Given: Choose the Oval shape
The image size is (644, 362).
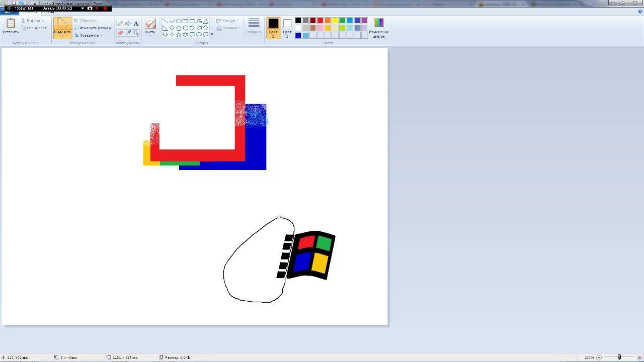Looking at the screenshot, I should coord(179,21).
